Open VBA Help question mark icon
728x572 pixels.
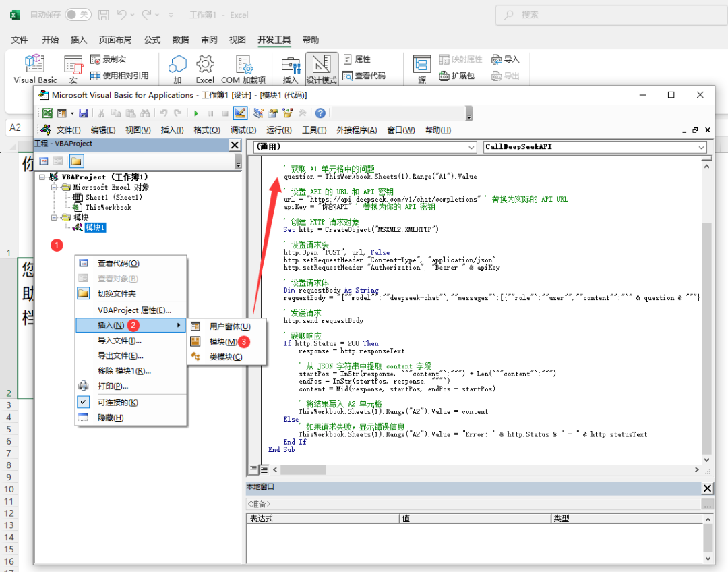(320, 113)
